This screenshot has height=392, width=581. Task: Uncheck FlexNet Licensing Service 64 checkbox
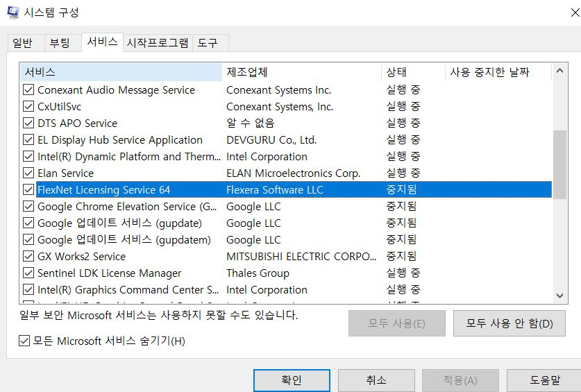pos(28,189)
